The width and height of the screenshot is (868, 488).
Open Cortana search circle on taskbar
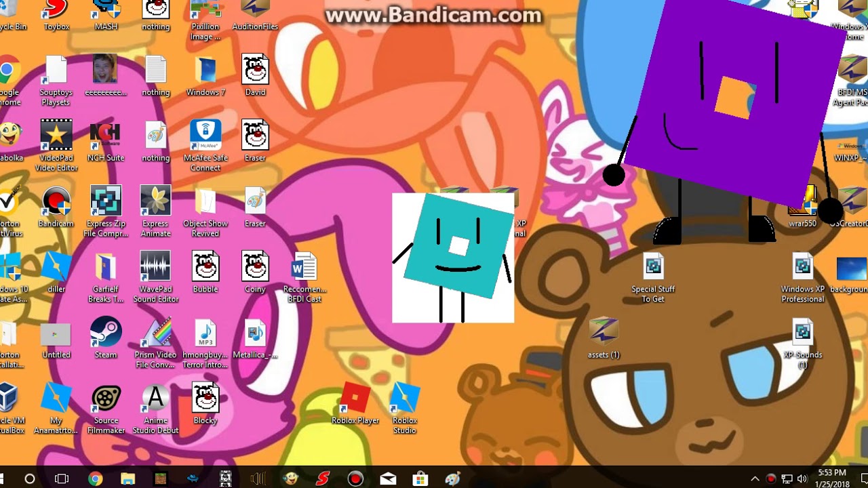[29, 479]
